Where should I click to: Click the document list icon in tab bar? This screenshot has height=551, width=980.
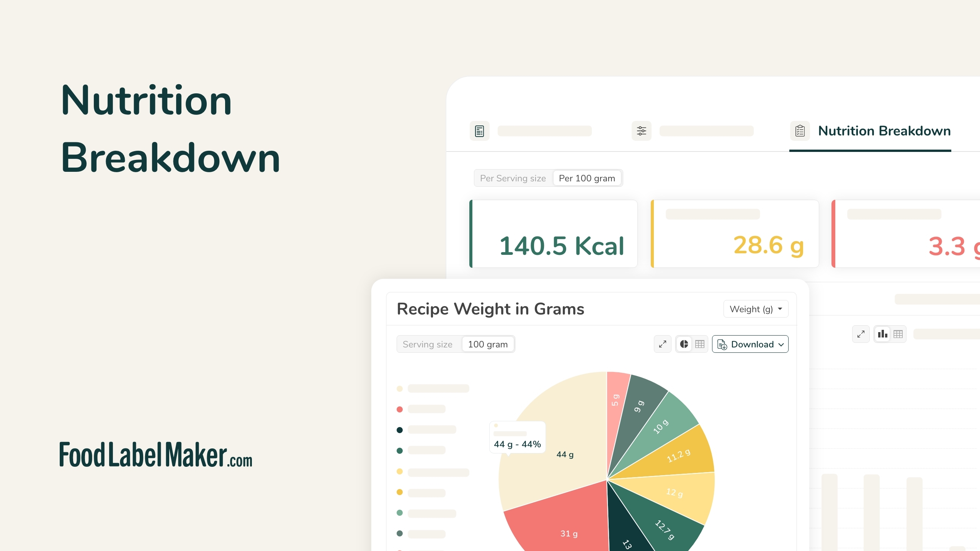(479, 131)
